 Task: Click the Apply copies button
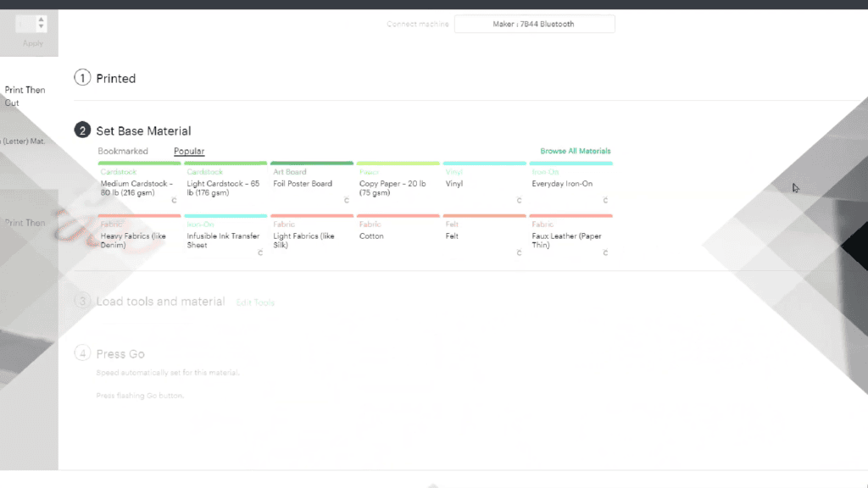tap(33, 43)
